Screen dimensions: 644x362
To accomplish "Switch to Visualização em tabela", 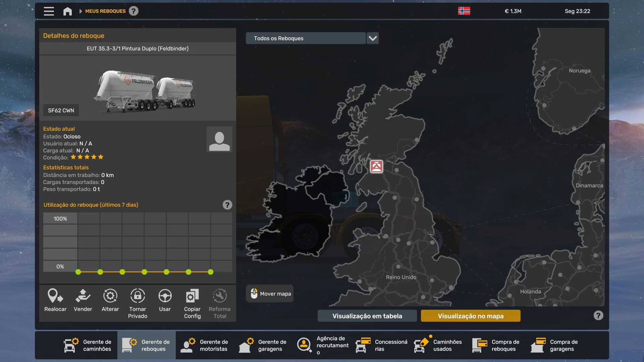I will coord(367,316).
